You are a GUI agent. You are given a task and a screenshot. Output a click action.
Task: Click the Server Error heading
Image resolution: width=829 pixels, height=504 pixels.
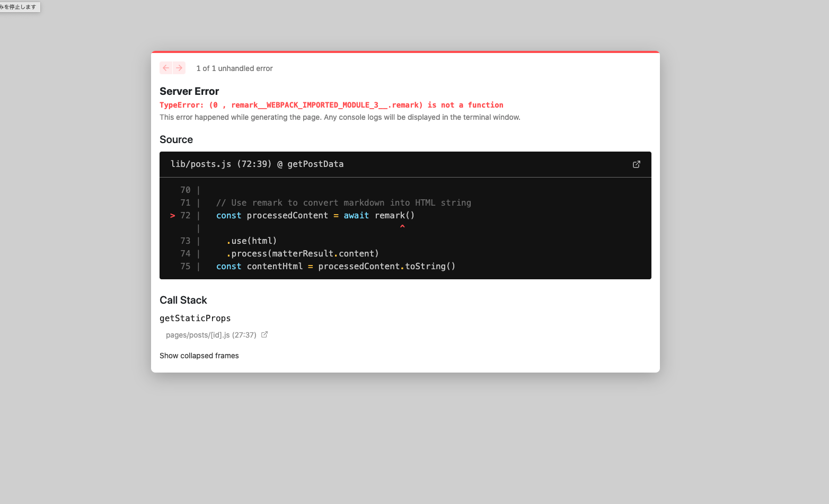point(189,91)
